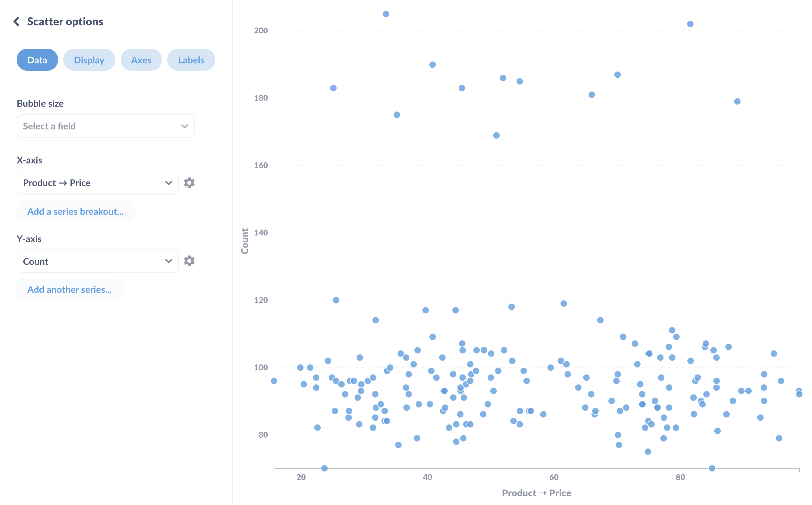Screen dimensions: 812x505
Task: Open X-axis Product Price settings
Action: [x=189, y=183]
